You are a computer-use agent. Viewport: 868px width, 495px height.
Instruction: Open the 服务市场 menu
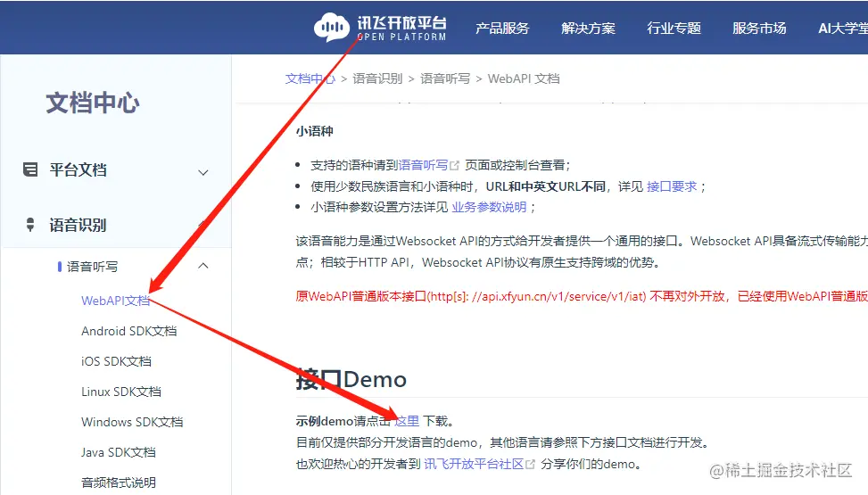(759, 29)
